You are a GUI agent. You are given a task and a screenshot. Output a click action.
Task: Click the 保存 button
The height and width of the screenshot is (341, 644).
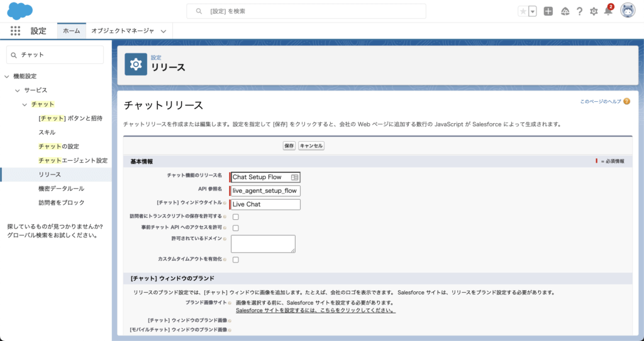coord(289,146)
